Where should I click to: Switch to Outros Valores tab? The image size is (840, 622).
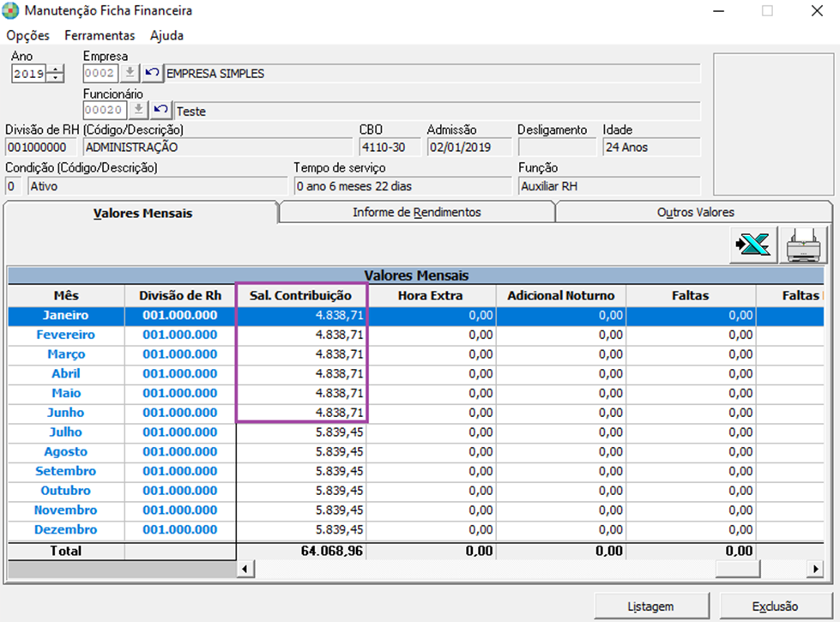click(x=695, y=212)
